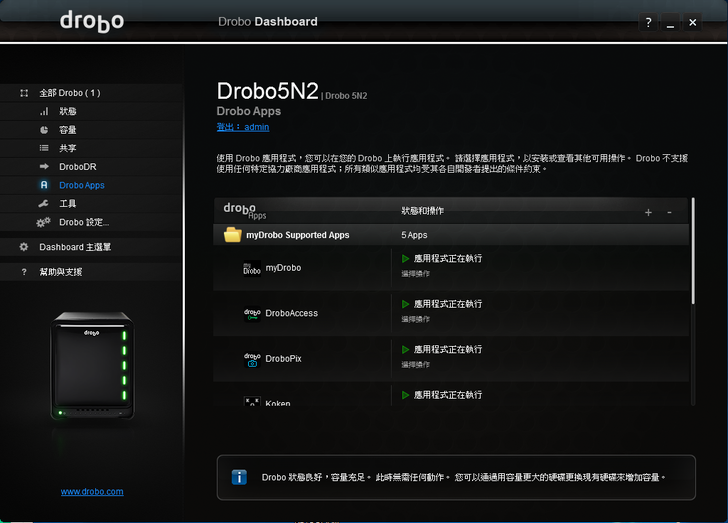Click the Drobo 設定 gears icon
Viewport: 728px width, 523px height.
click(x=43, y=222)
